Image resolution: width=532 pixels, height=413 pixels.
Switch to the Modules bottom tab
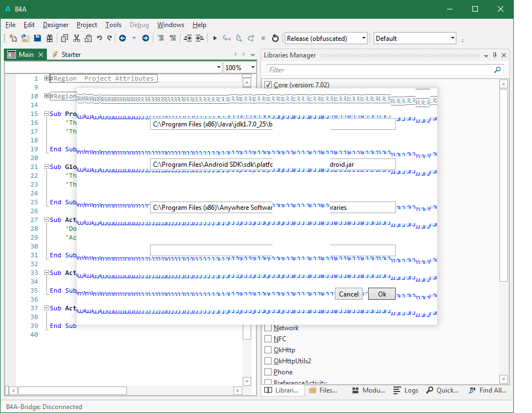point(369,390)
